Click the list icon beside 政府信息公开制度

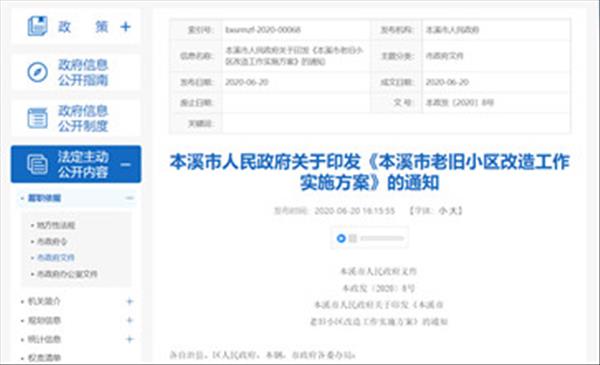[x=38, y=118]
